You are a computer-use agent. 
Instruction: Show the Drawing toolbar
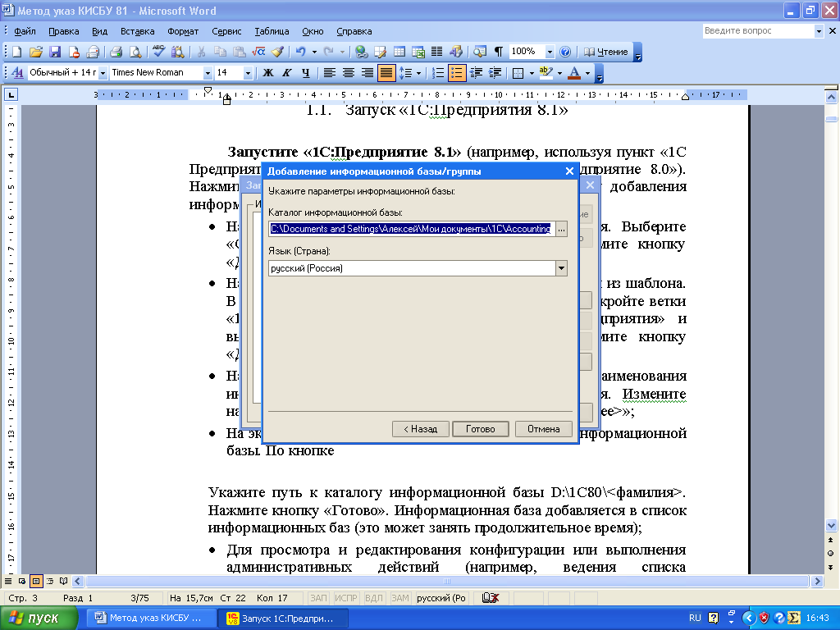point(456,52)
